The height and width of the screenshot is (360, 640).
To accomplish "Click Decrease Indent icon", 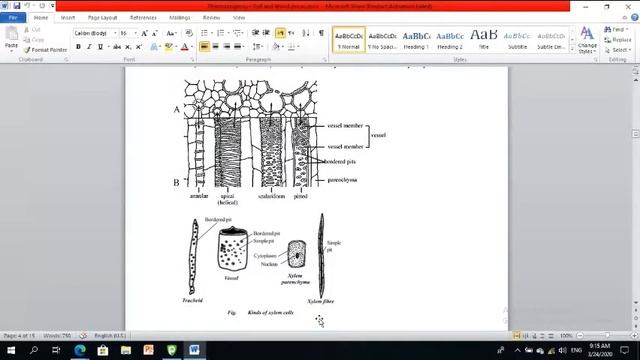I will click(x=256, y=33).
